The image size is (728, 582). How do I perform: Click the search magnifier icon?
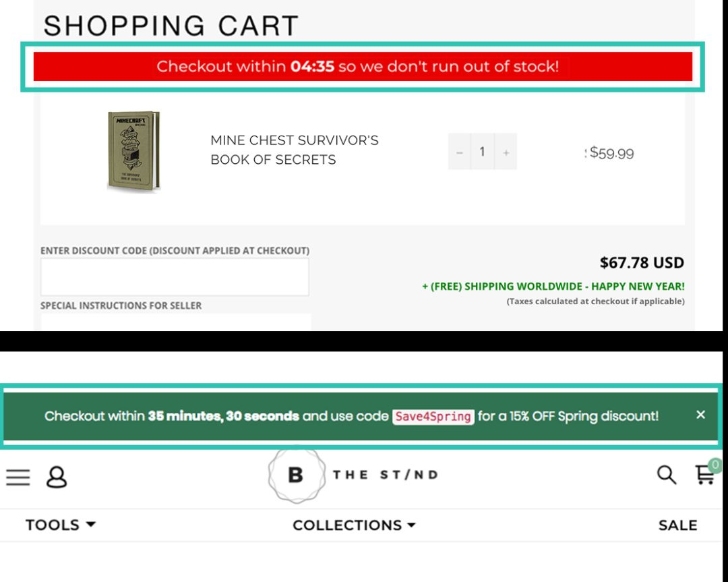[666, 475]
